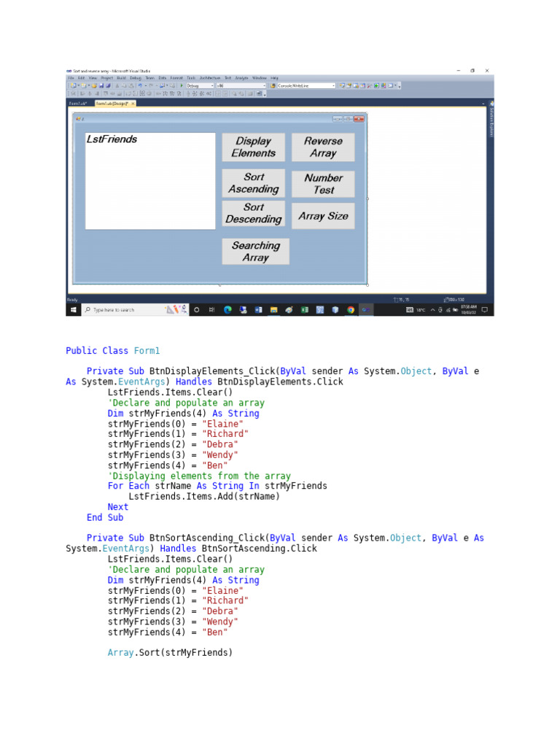Viewport: 560px width, 747px height.
Task: Click the "LstFriends.Items.Add(strName)" line
Action: (204, 496)
